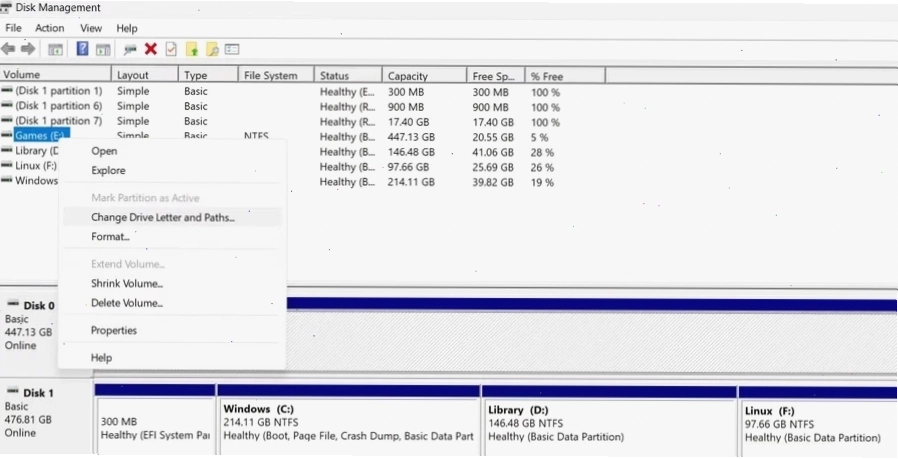Click the disk icon next to Disk 0 label
898x459 pixels.
[x=13, y=304]
